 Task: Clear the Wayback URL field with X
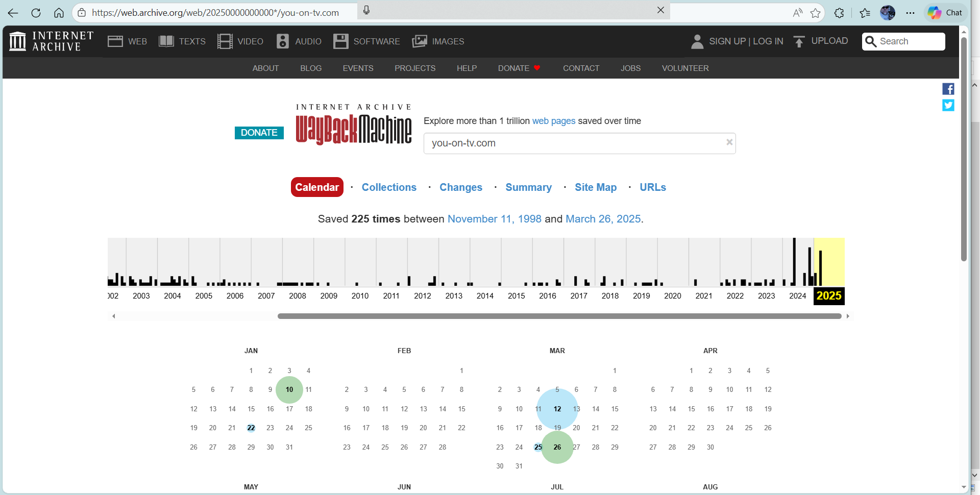tap(729, 142)
